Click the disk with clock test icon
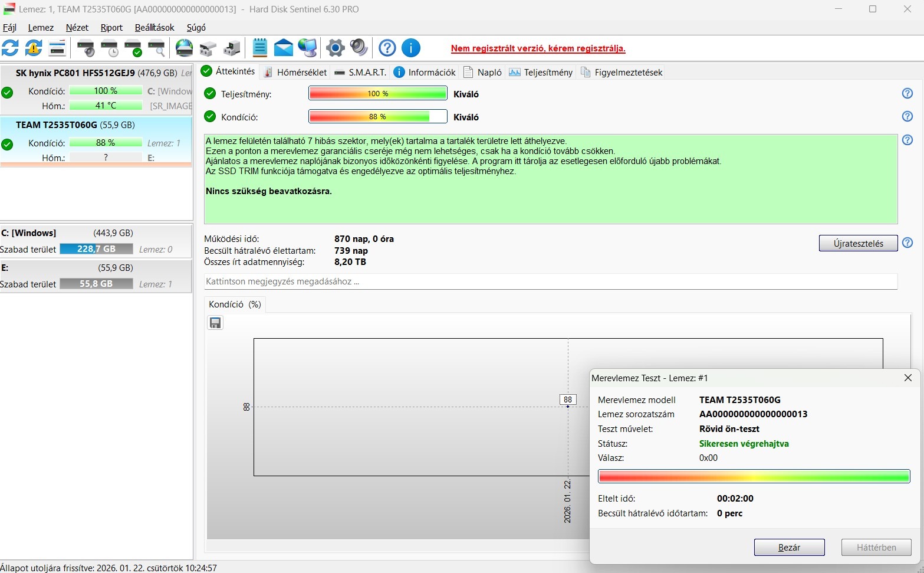The image size is (924, 573). (110, 48)
